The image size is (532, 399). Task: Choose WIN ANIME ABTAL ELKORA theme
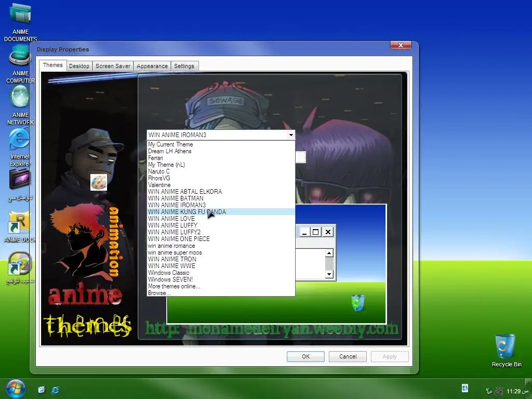(x=221, y=192)
